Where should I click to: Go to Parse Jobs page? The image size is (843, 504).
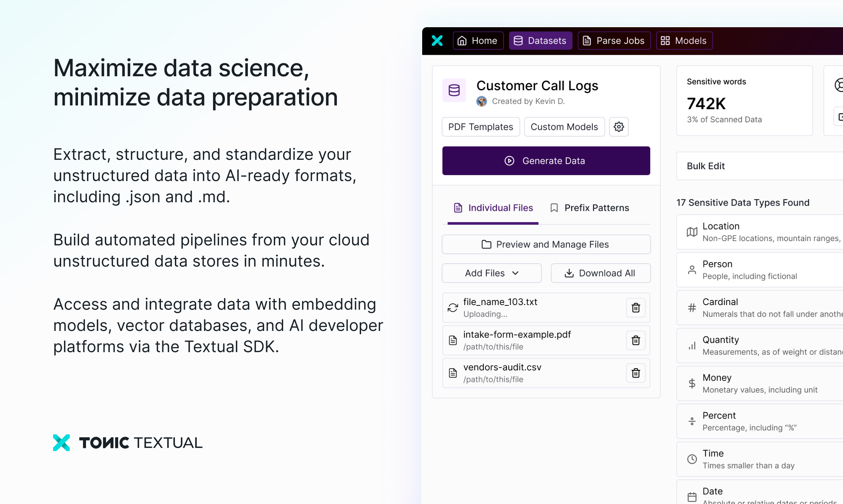click(614, 41)
